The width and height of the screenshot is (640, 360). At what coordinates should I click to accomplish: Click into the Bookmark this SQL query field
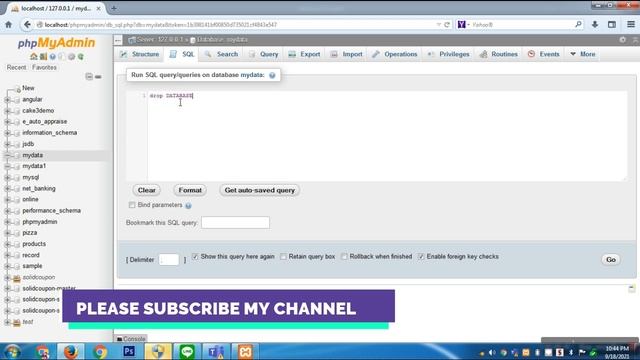[x=236, y=222]
